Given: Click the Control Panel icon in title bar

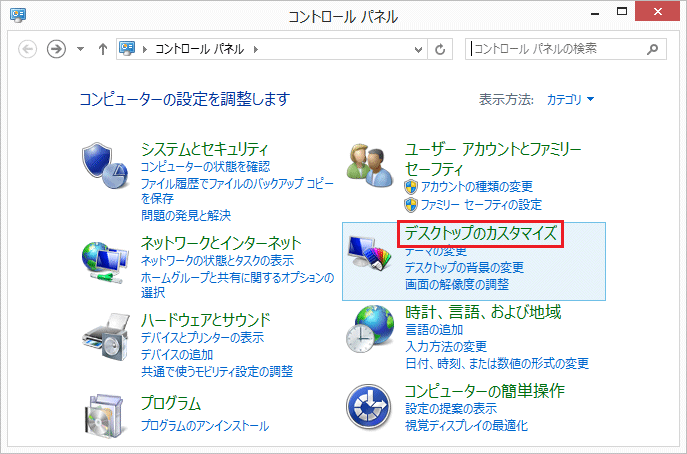Looking at the screenshot, I should [18, 15].
